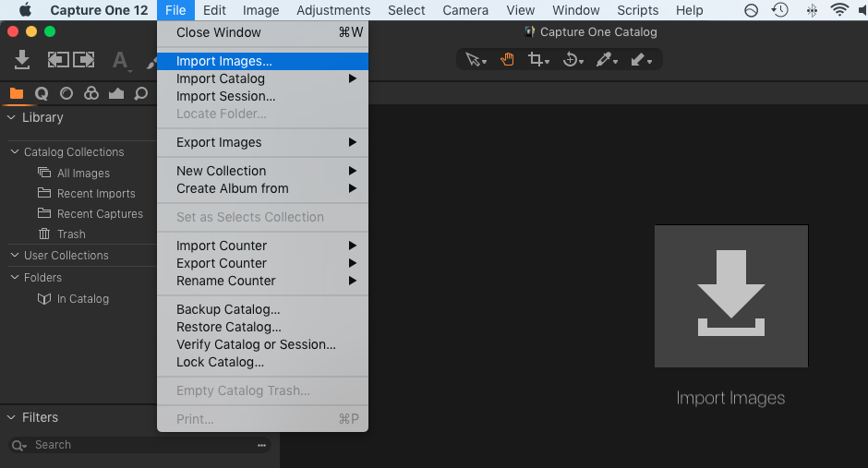
Task: Click Backup Catalog… menu entry
Action: click(228, 309)
